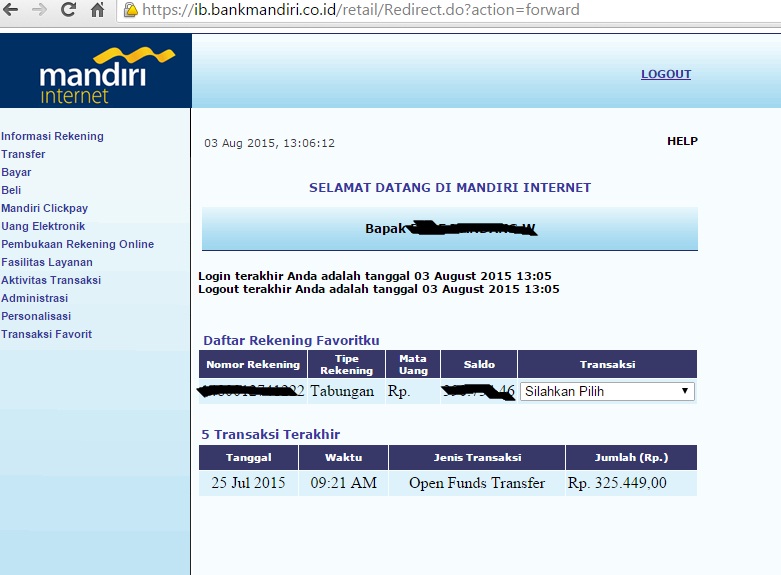Open Fasilitas Layanan menu
Viewport: 781px width, 575px height.
[47, 262]
